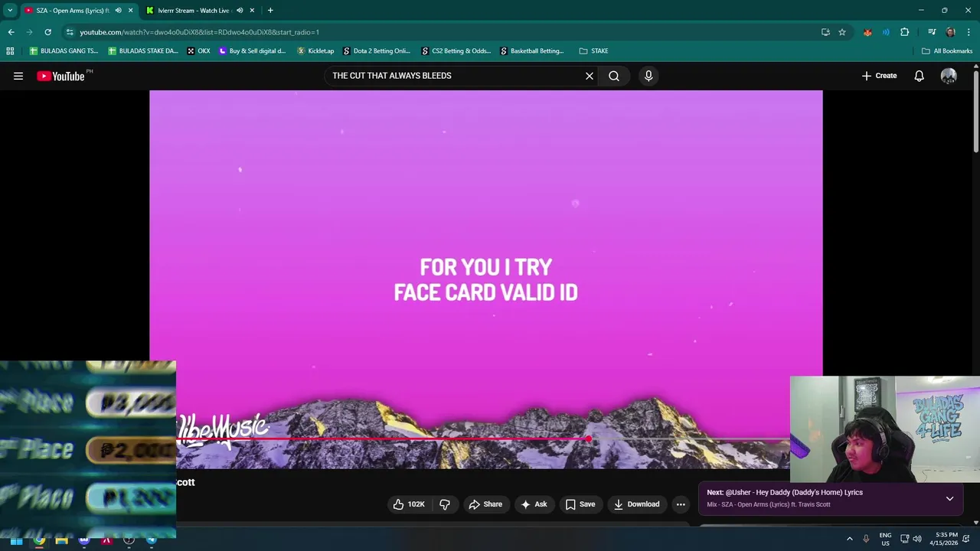The width and height of the screenshot is (980, 551).
Task: Open the Create menu
Action: (879, 76)
